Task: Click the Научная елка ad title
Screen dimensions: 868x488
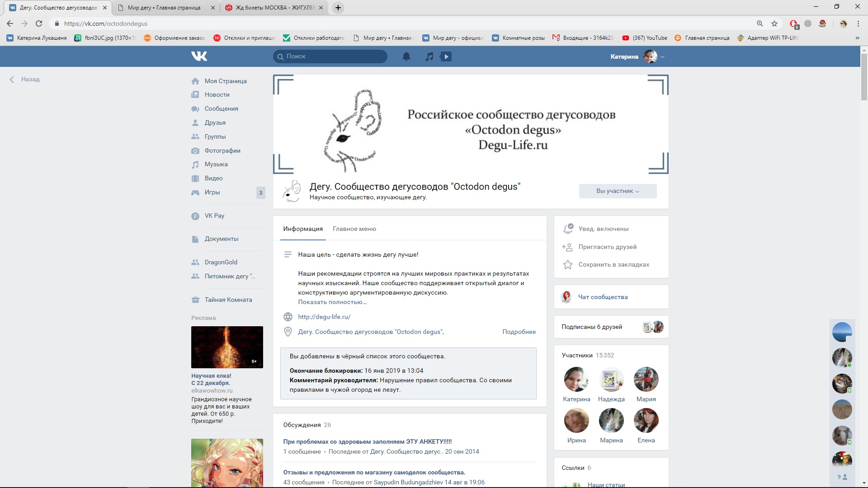Action: pyautogui.click(x=211, y=380)
